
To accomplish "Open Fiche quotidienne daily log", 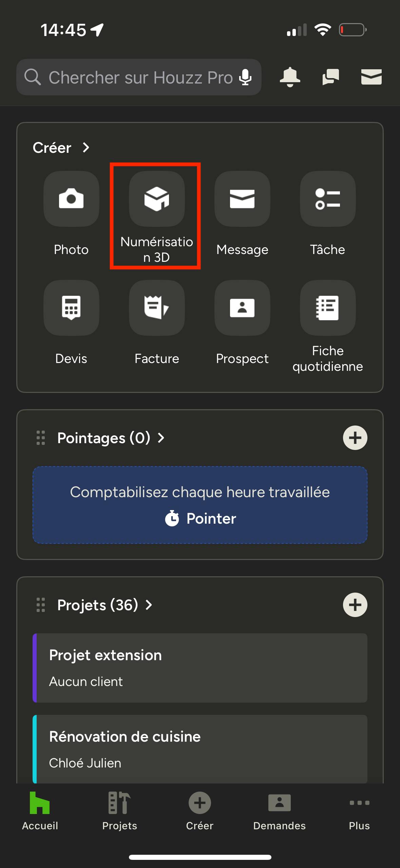I will click(328, 308).
